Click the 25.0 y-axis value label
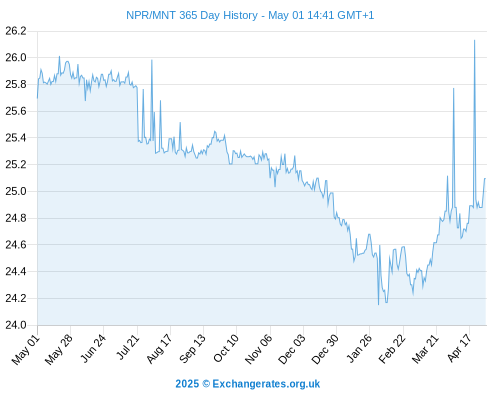Viewport: 495px width, 400px height. coord(16,191)
